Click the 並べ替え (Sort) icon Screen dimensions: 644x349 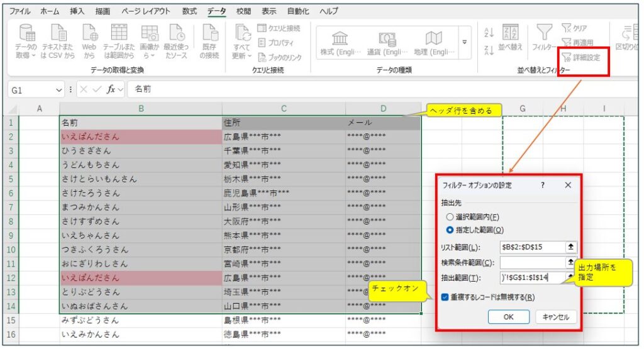click(511, 35)
